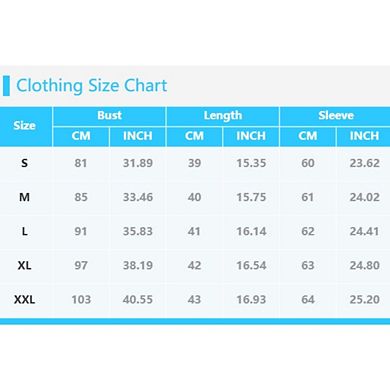
Task: Select the INCH subheader under Sleeve
Action: tap(364, 136)
